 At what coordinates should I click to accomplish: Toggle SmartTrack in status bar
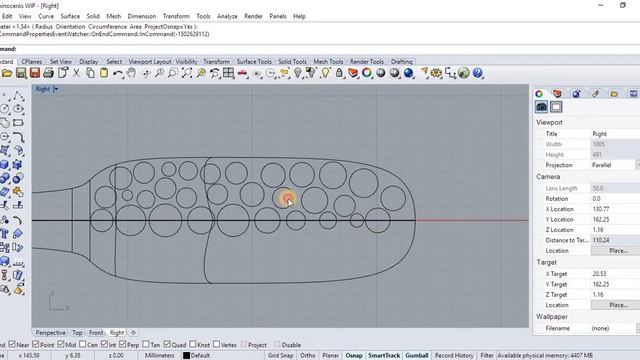[384, 356]
